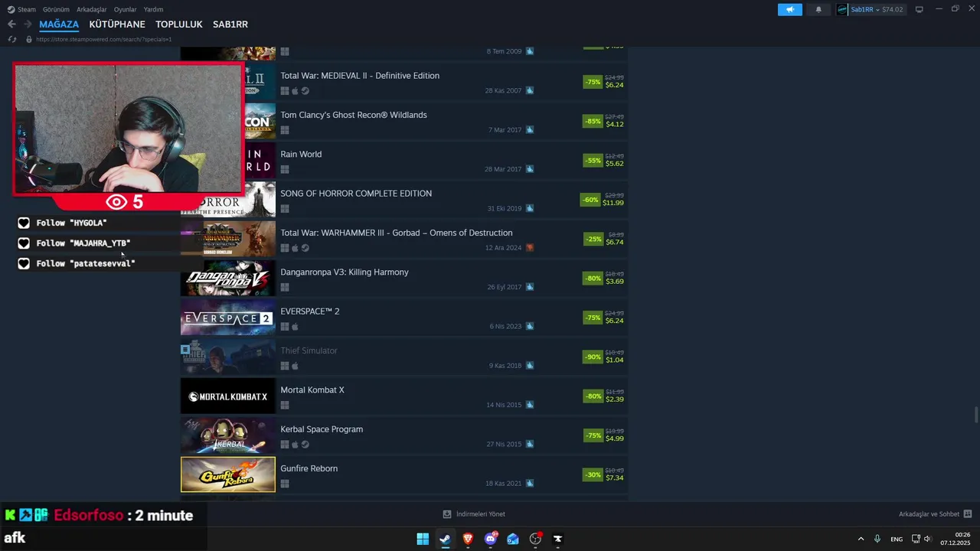980x551 pixels.
Task: Open the notifications bell
Action: coord(818,9)
